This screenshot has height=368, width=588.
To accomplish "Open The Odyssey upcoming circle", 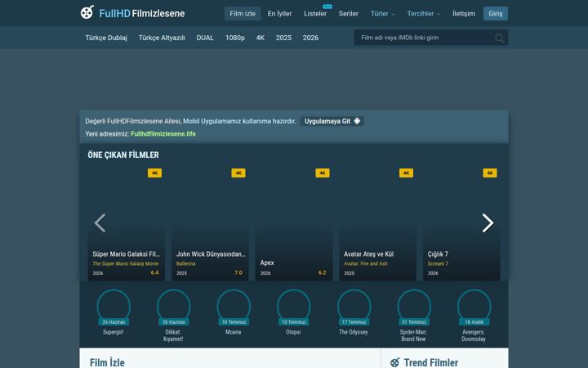I will pyautogui.click(x=354, y=307).
